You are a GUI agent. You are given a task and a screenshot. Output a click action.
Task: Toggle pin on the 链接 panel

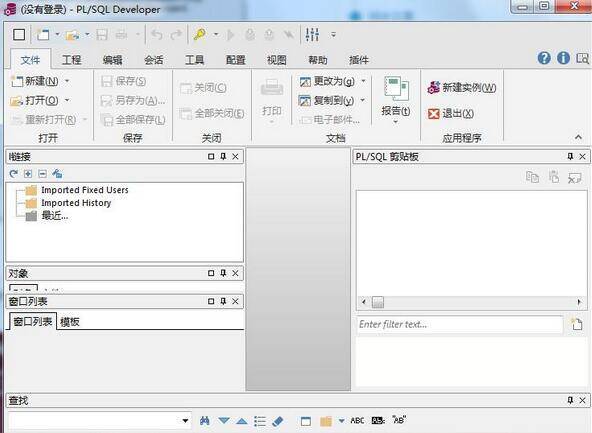click(x=223, y=156)
